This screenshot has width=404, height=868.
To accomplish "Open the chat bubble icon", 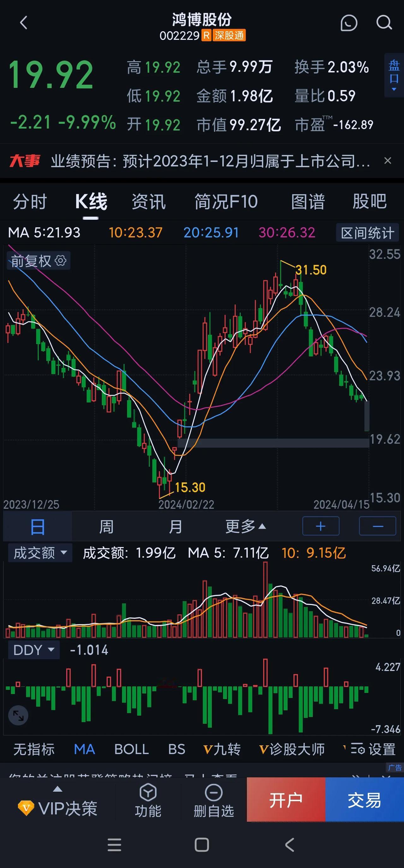I will (349, 23).
